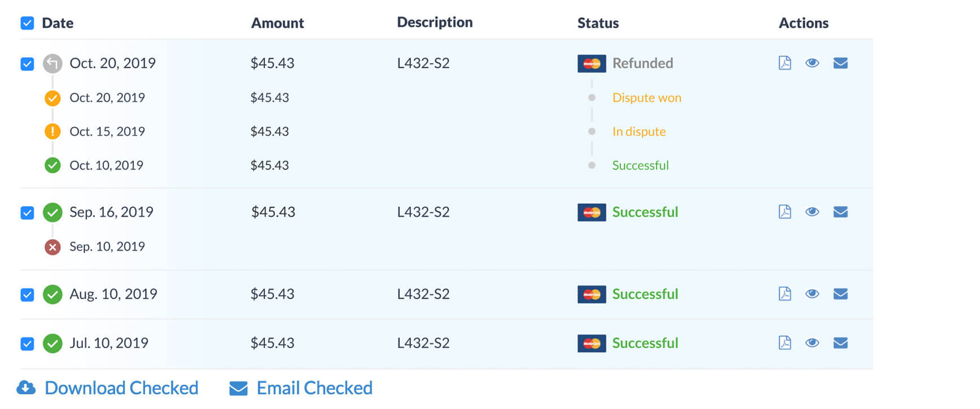Collapse the Sep. 16 successful payment history
The image size is (980, 409).
[x=53, y=212]
